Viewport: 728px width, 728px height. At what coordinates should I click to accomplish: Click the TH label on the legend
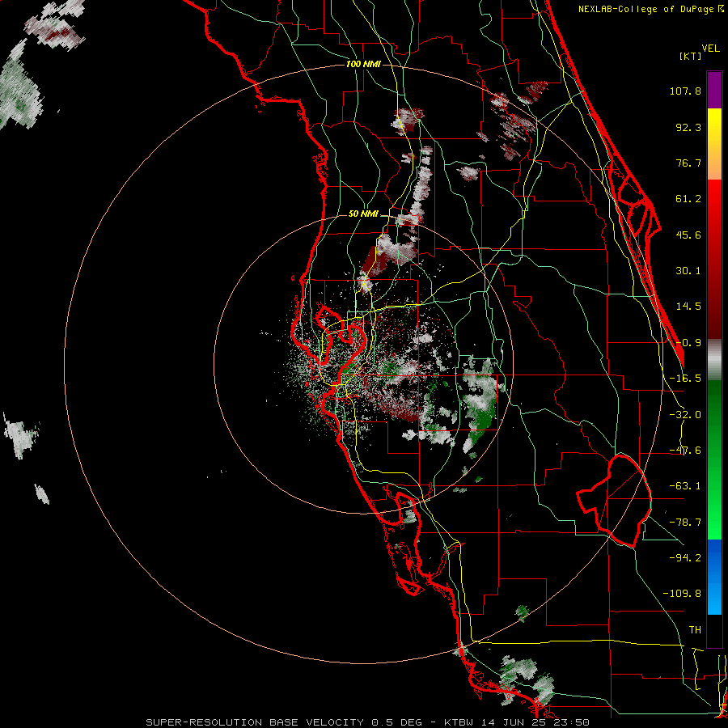click(x=695, y=630)
